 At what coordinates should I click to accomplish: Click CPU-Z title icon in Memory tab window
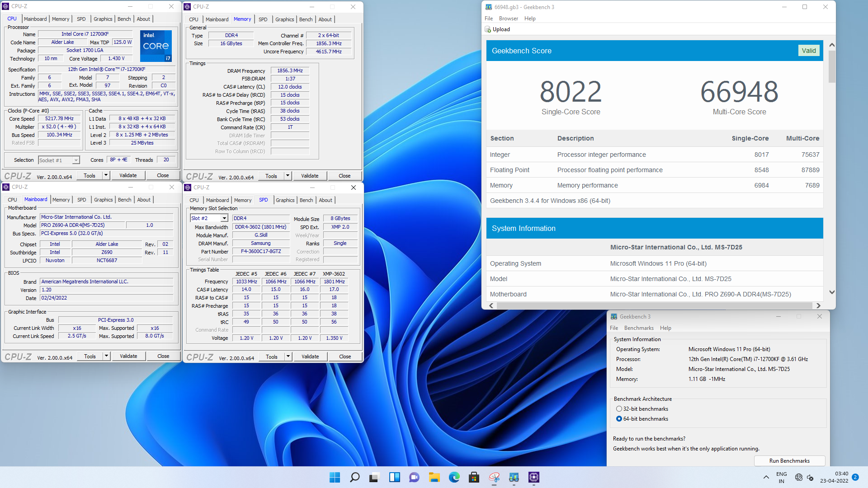coord(188,6)
